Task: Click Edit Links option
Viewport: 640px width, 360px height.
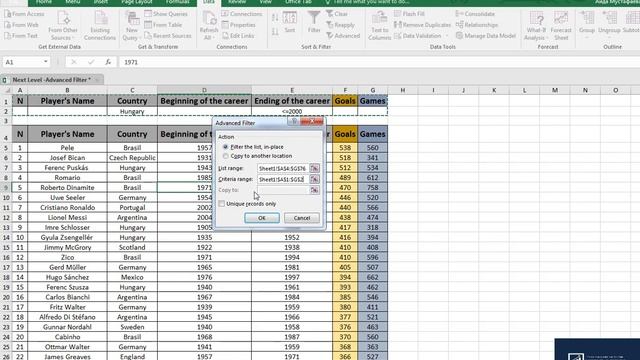Action: coord(238,36)
